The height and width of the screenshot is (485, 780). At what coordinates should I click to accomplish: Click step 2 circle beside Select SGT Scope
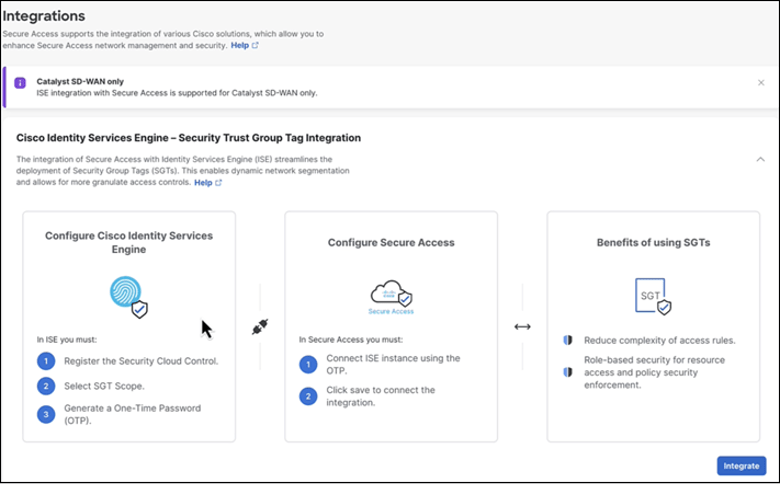tap(46, 386)
